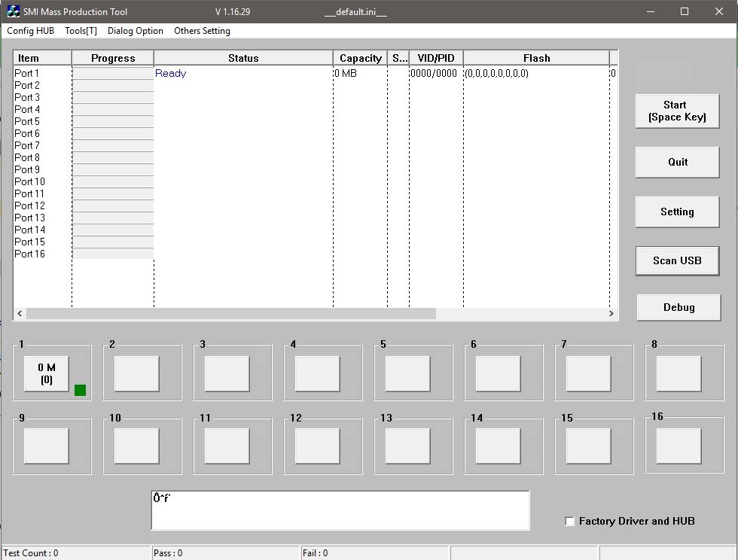Click port slot 7 button
This screenshot has width=738, height=560.
[x=588, y=373]
